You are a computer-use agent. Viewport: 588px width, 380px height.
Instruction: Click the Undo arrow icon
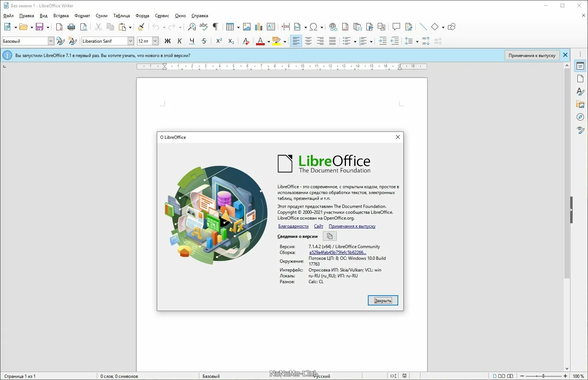(156, 27)
